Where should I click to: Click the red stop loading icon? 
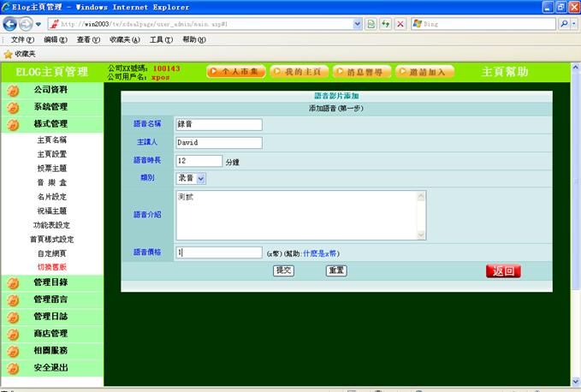[x=400, y=24]
